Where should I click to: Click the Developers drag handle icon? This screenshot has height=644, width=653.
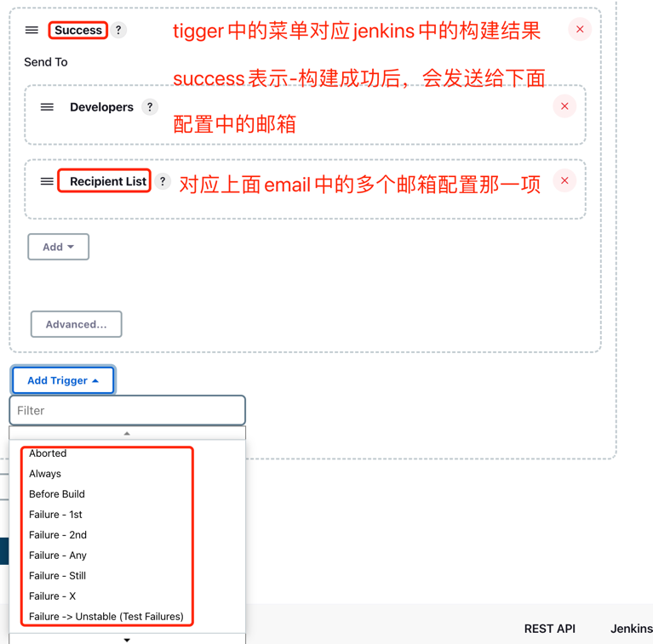tap(47, 107)
